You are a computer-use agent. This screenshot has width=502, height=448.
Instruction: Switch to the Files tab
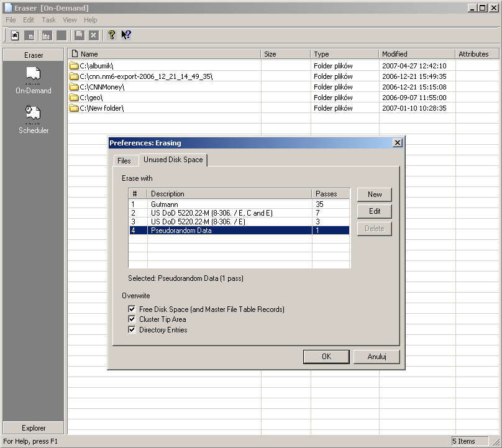[125, 160]
